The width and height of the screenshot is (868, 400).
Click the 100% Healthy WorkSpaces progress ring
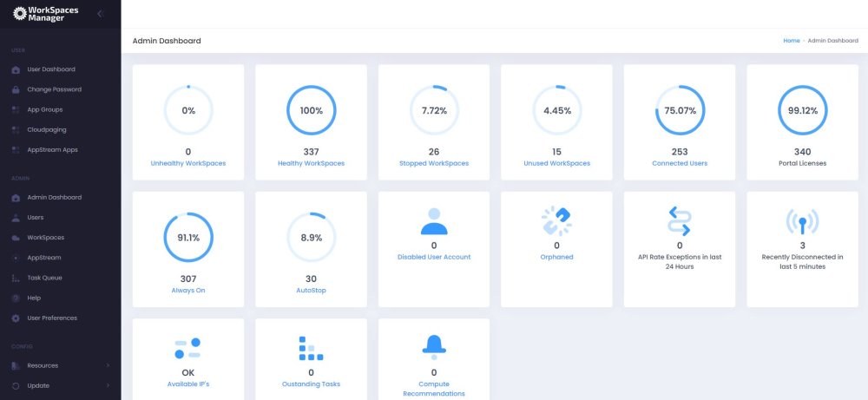point(311,110)
